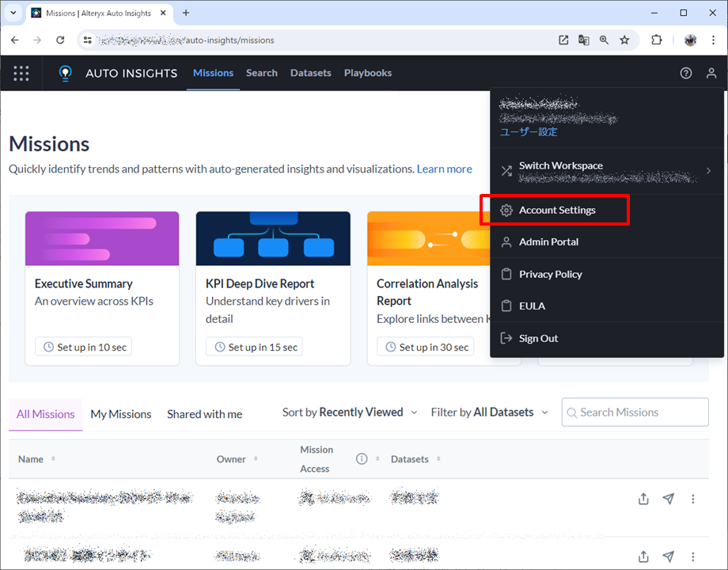Click the help question mark icon
728x570 pixels.
[x=686, y=73]
